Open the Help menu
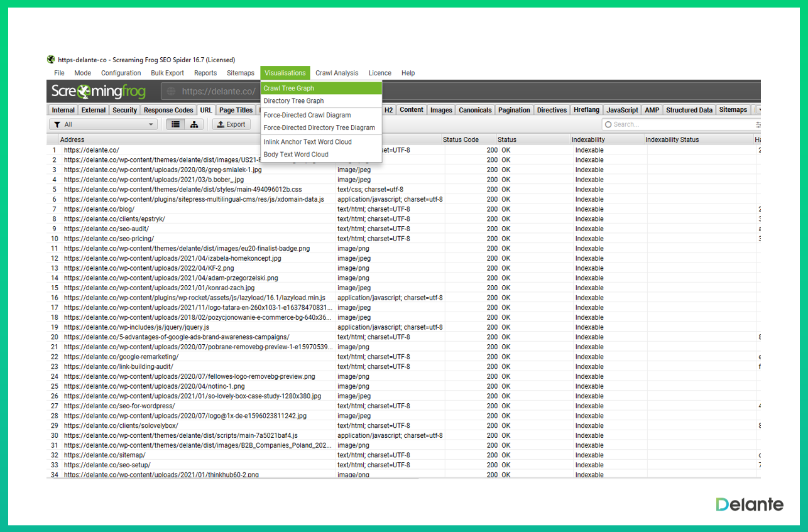This screenshot has height=532, width=808. [408, 73]
